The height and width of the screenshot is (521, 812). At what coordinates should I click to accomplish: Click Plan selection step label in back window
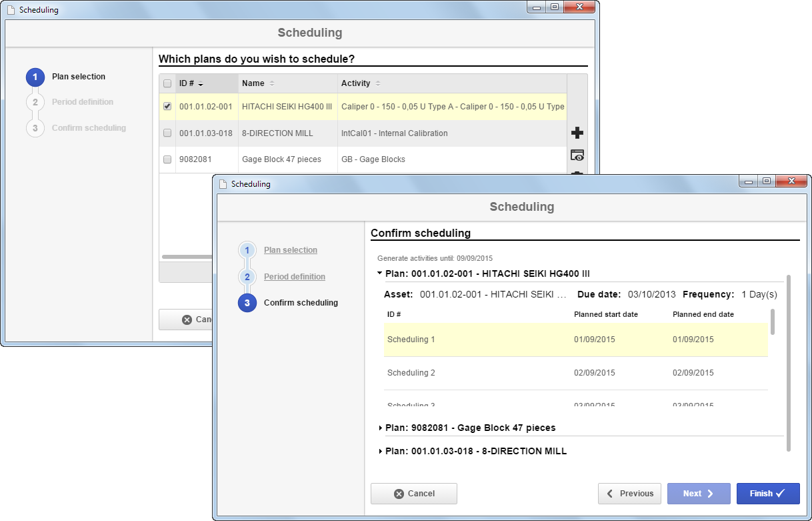pyautogui.click(x=79, y=77)
